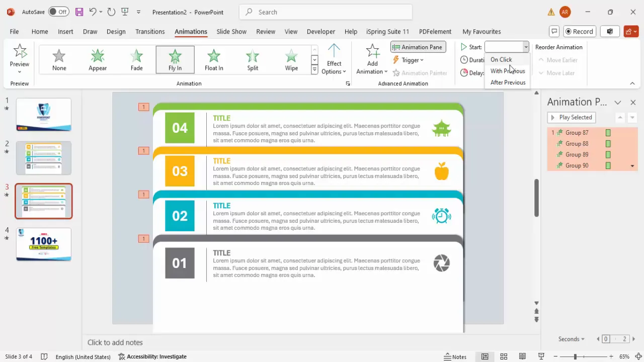Switch to Slide Sorter view

coord(504,356)
